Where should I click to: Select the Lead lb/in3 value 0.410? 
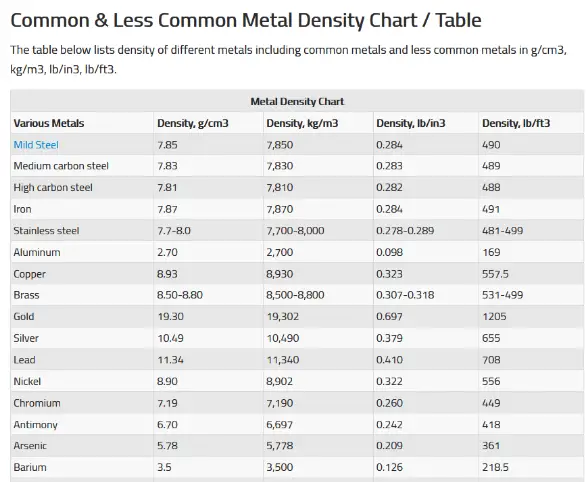click(389, 360)
